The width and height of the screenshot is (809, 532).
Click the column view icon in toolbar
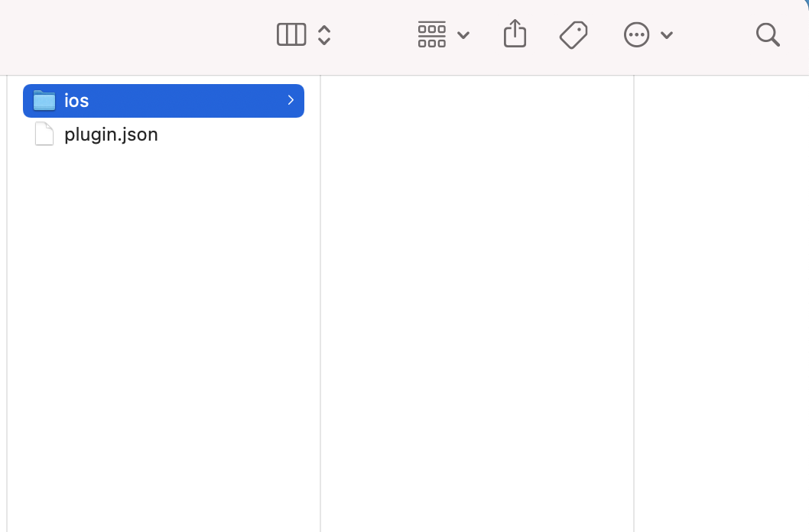[291, 34]
